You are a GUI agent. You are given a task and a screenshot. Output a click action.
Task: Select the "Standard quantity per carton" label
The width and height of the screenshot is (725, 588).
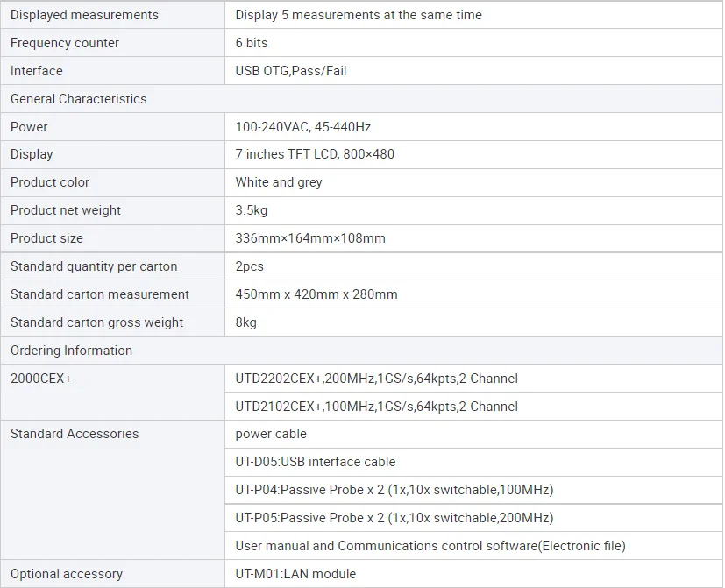click(94, 266)
